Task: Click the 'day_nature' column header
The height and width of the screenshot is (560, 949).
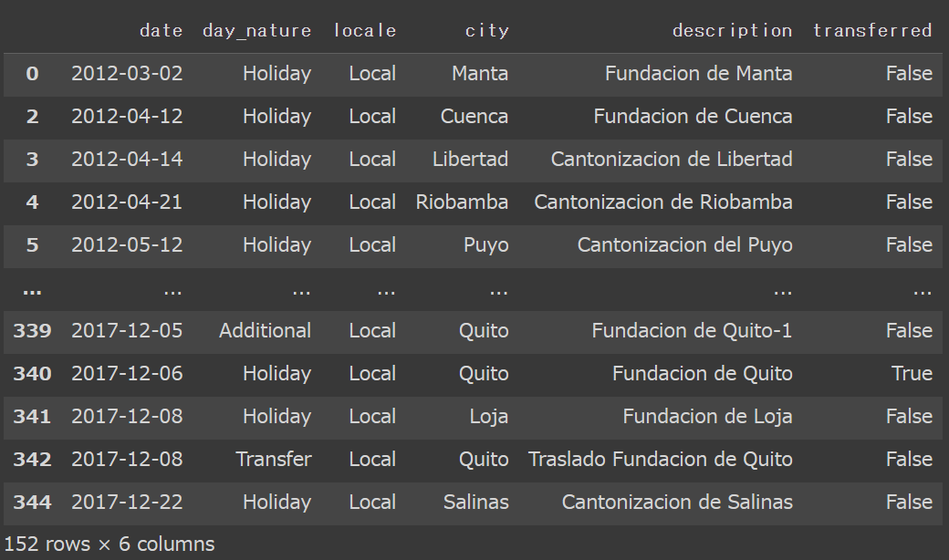Action: coord(256,31)
